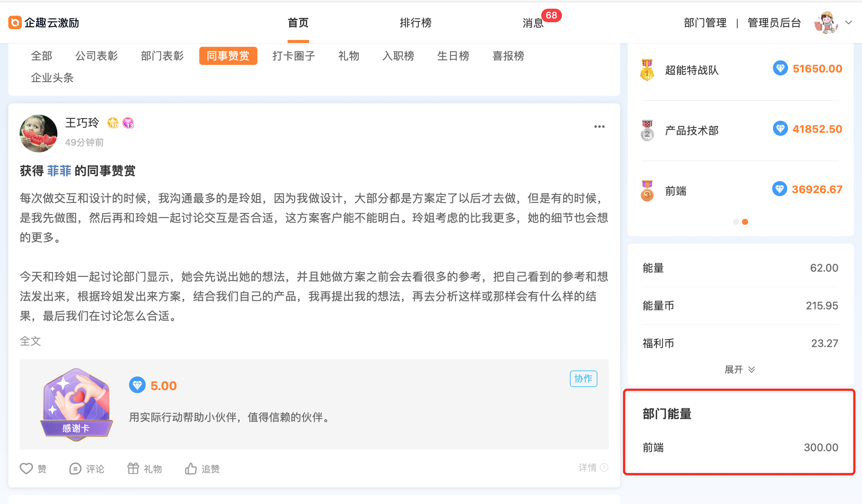Go to the 排行榜 tab
The height and width of the screenshot is (504, 862).
point(416,23)
